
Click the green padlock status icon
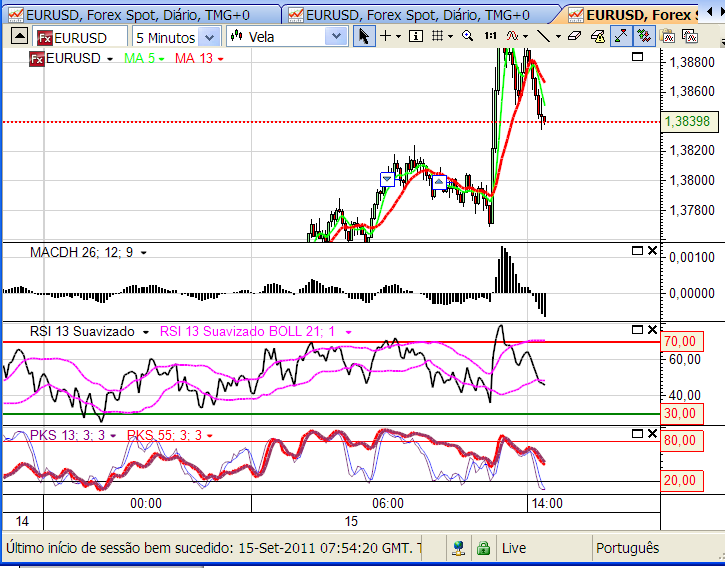483,549
